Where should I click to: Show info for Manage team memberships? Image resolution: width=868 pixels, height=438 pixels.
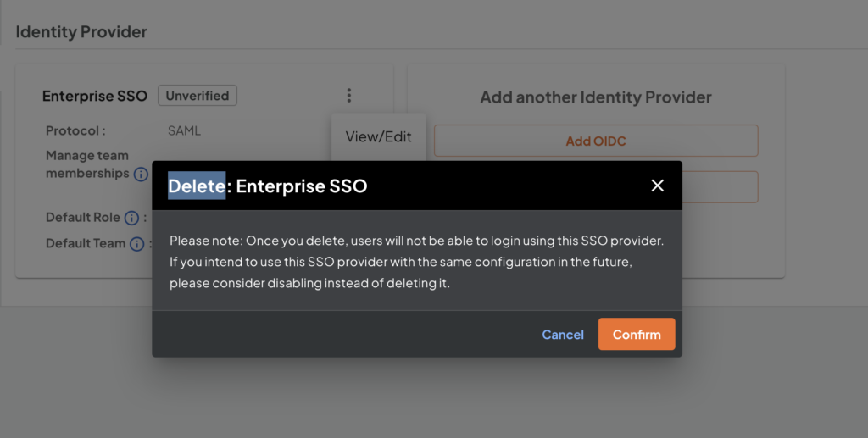tap(142, 175)
